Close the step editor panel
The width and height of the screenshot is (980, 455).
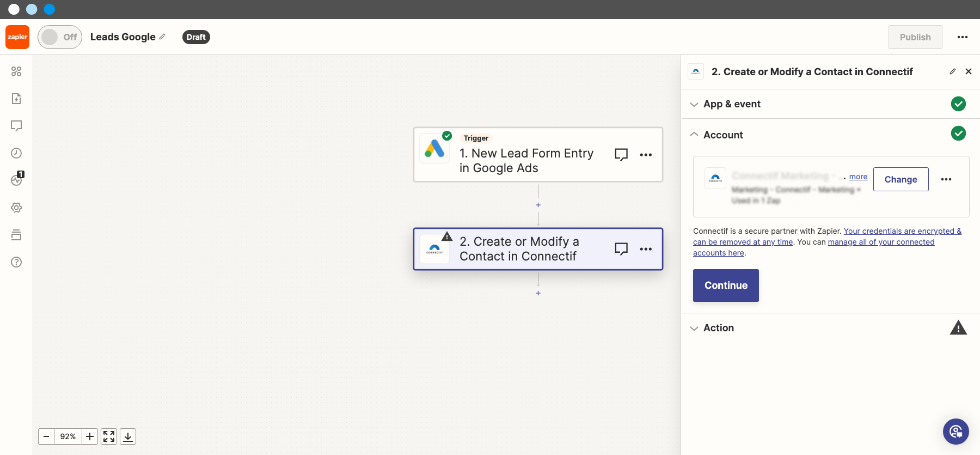969,71
